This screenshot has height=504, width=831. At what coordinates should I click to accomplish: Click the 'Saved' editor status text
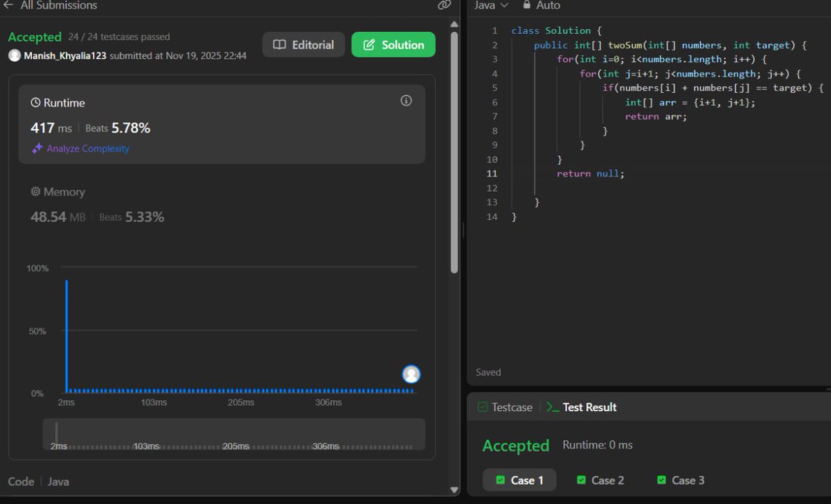488,372
